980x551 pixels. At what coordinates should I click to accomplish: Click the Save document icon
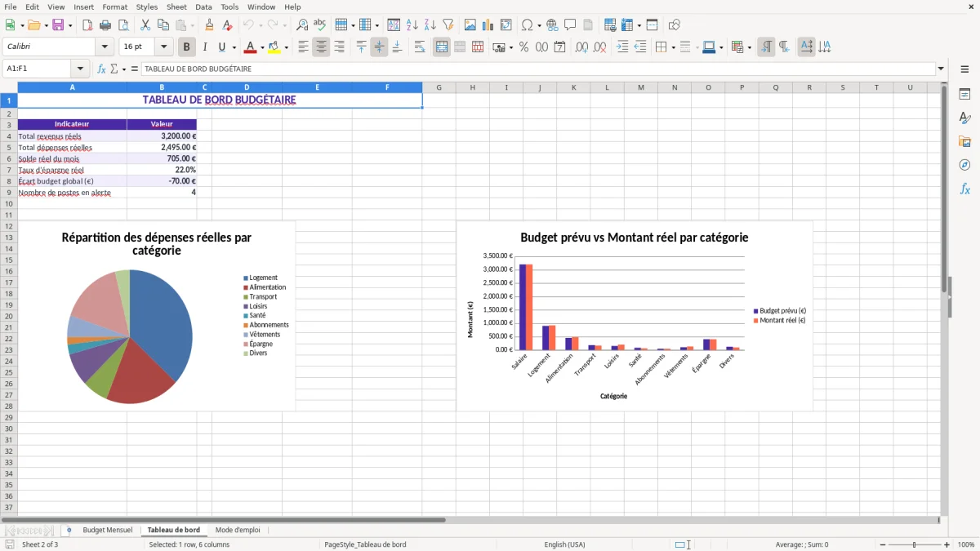[x=57, y=25]
